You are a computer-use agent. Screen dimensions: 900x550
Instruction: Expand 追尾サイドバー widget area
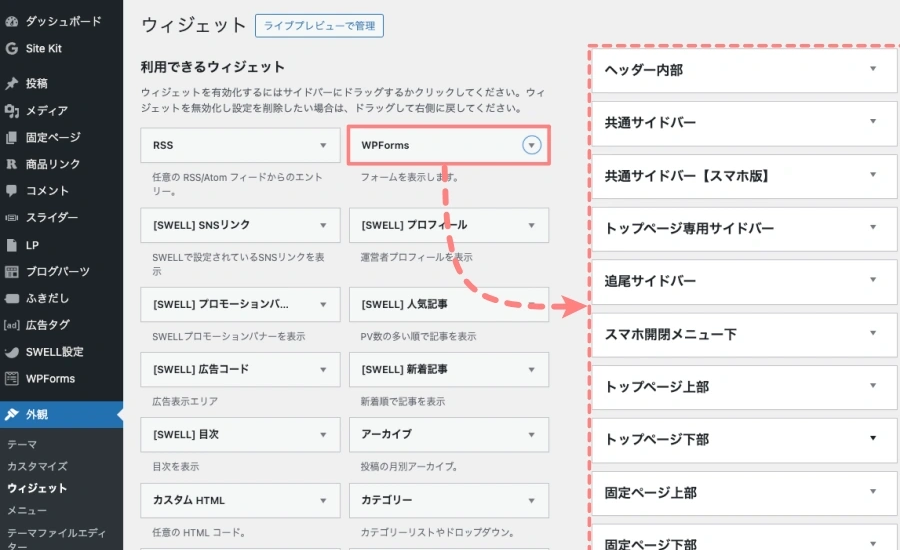873,280
